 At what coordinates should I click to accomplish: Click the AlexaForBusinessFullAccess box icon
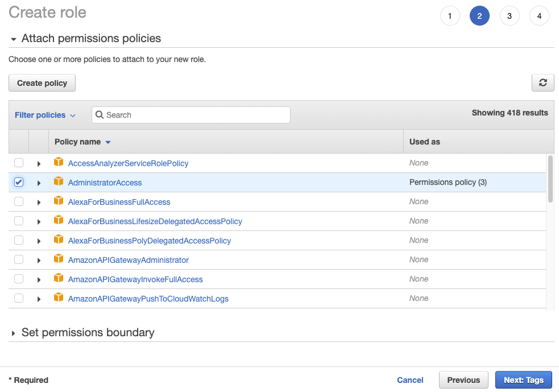(x=59, y=200)
